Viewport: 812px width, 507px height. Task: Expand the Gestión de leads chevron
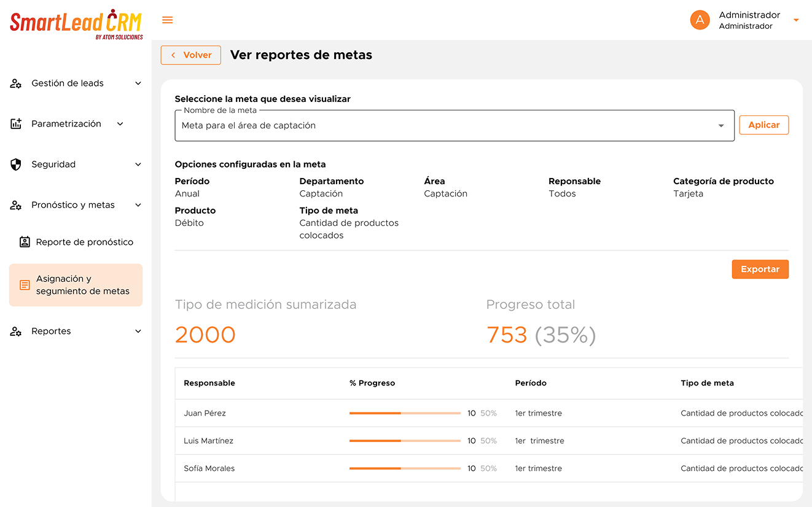point(138,83)
